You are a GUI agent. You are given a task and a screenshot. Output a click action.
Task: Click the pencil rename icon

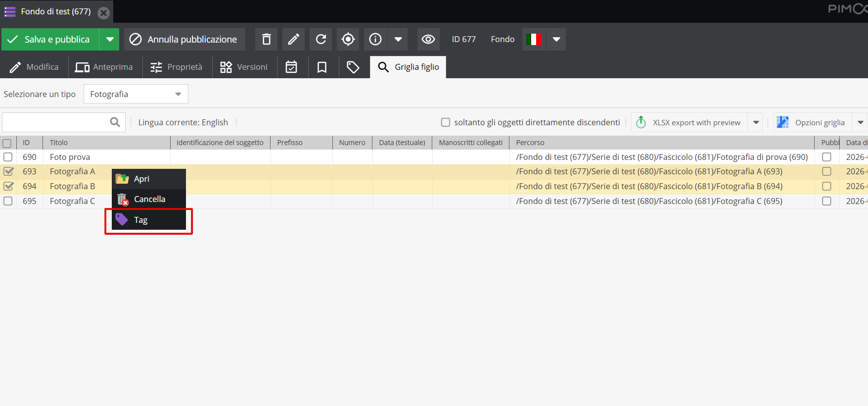pos(293,39)
